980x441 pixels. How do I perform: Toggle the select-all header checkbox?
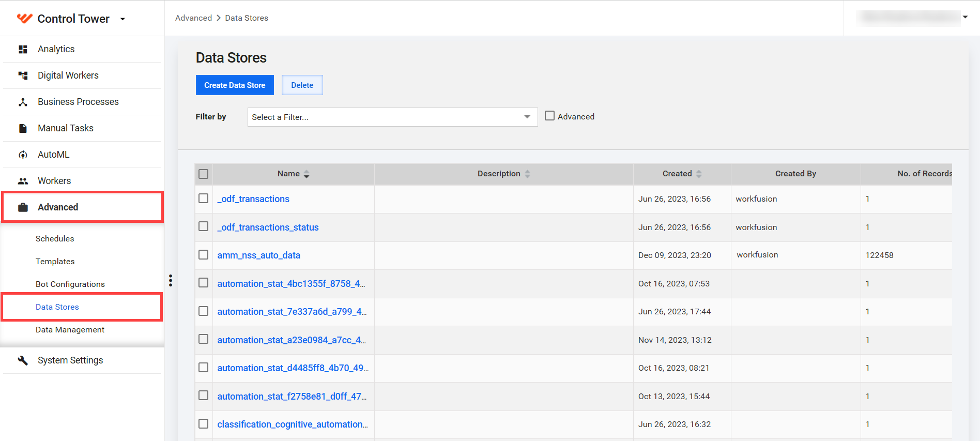click(x=204, y=174)
